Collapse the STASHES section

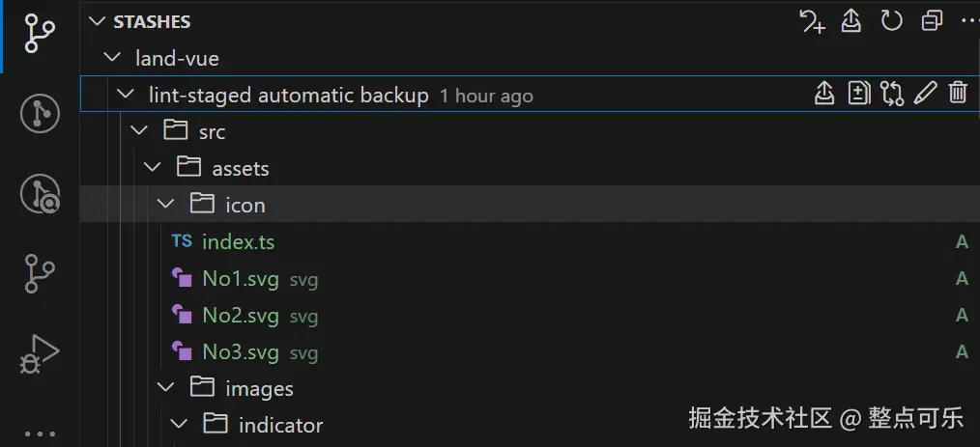tap(97, 21)
